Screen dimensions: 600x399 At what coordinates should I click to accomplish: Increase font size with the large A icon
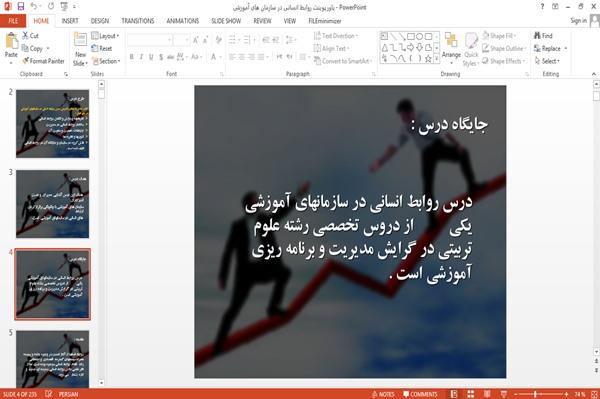click(x=196, y=40)
